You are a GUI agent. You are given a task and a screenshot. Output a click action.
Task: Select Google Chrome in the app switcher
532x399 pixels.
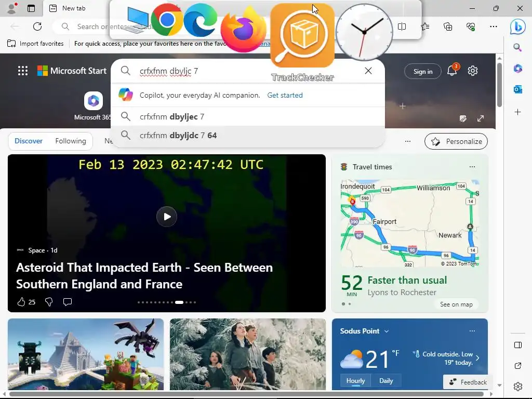(167, 20)
